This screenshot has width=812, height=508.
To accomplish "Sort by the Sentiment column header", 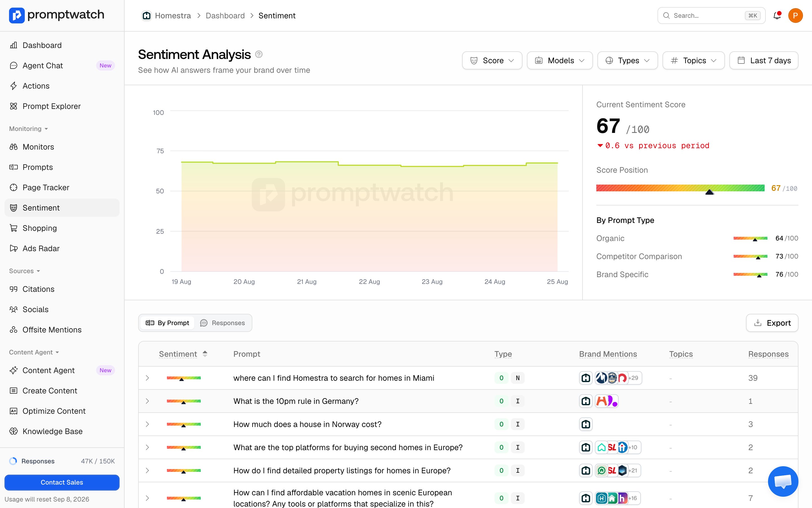I will 183,354.
